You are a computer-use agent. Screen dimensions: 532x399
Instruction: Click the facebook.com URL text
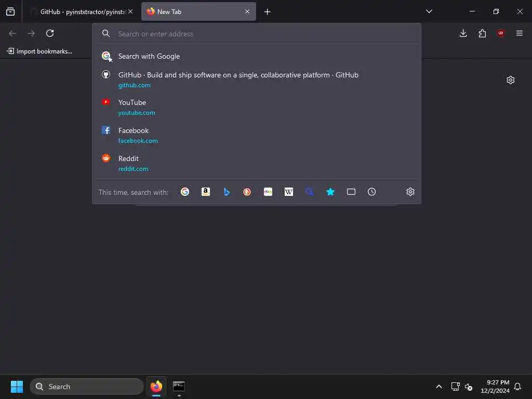pyautogui.click(x=138, y=141)
